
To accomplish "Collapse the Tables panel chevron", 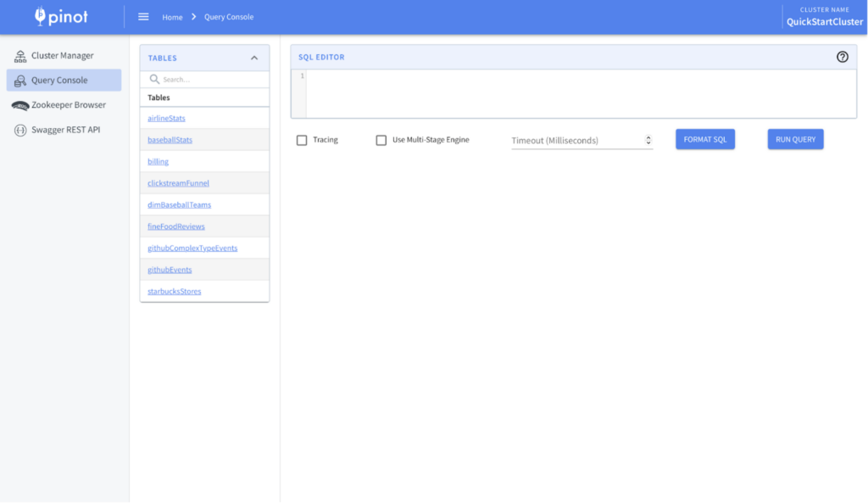I will [x=254, y=58].
